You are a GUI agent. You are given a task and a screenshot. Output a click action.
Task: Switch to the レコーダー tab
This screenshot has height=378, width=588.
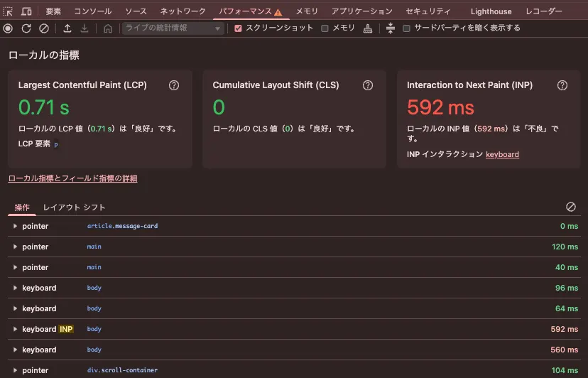pyautogui.click(x=543, y=11)
